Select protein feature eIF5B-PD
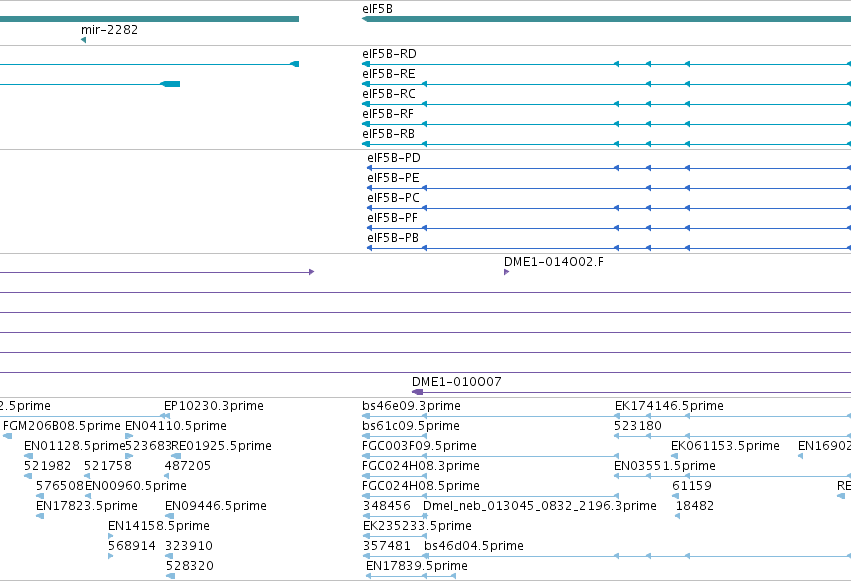The height and width of the screenshot is (581, 851). pyautogui.click(x=393, y=158)
